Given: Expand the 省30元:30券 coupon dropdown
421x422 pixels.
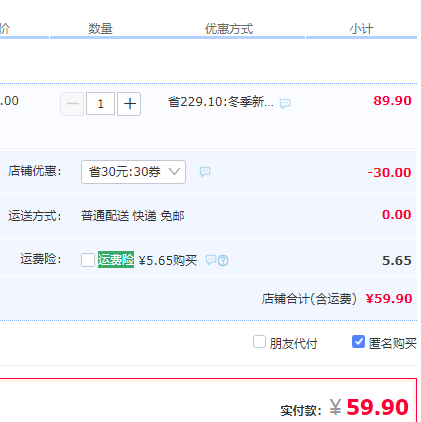Looking at the screenshot, I should [x=133, y=172].
